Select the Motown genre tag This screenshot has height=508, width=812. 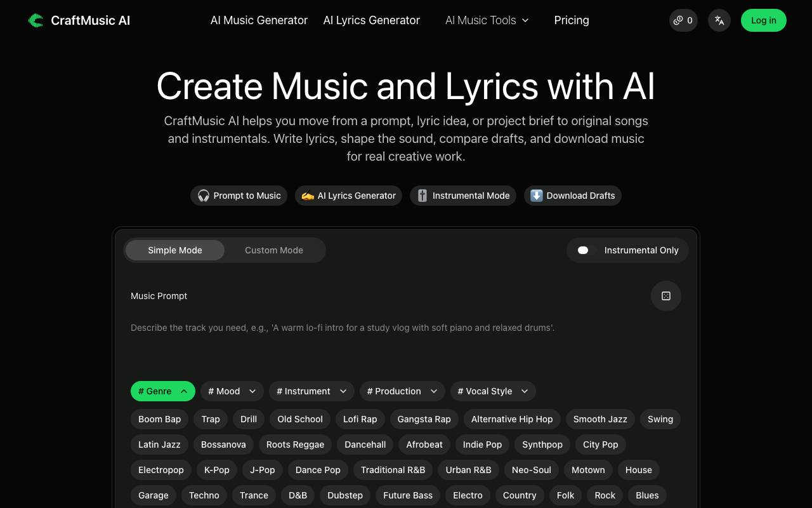[588, 470]
